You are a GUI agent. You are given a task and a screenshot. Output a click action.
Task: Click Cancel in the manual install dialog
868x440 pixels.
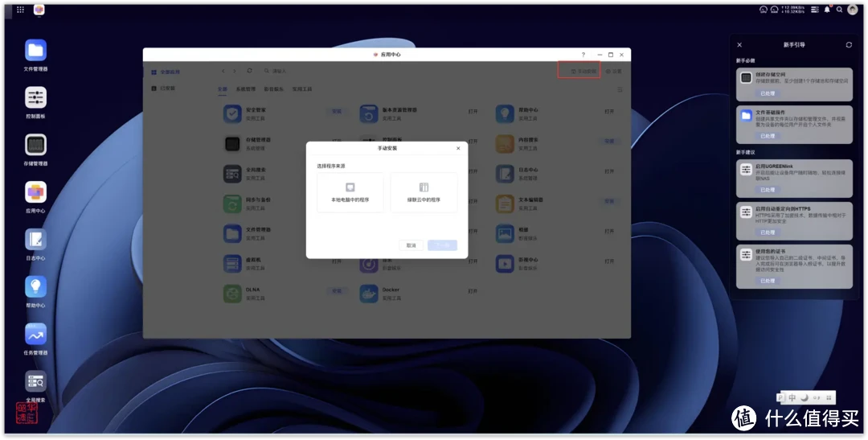(x=411, y=245)
